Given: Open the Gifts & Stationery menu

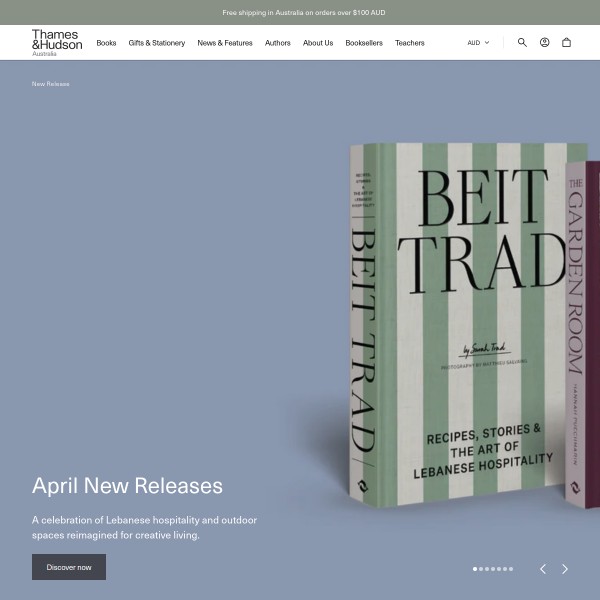Looking at the screenshot, I should 157,43.
